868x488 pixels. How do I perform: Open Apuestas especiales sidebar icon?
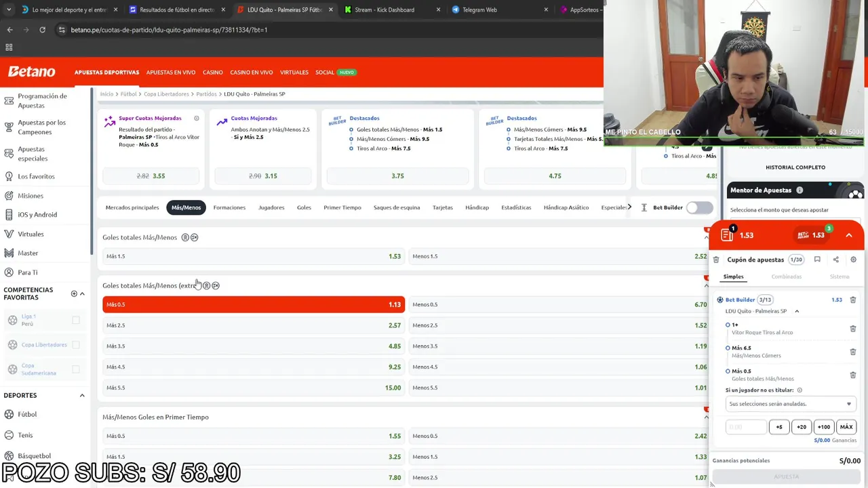[x=9, y=154]
